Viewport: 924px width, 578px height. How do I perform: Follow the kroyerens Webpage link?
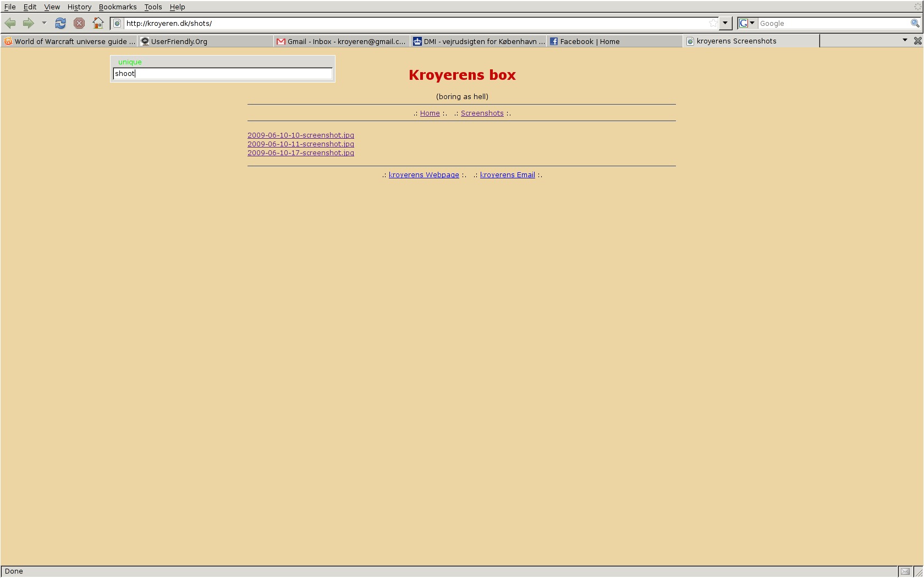[x=424, y=175]
